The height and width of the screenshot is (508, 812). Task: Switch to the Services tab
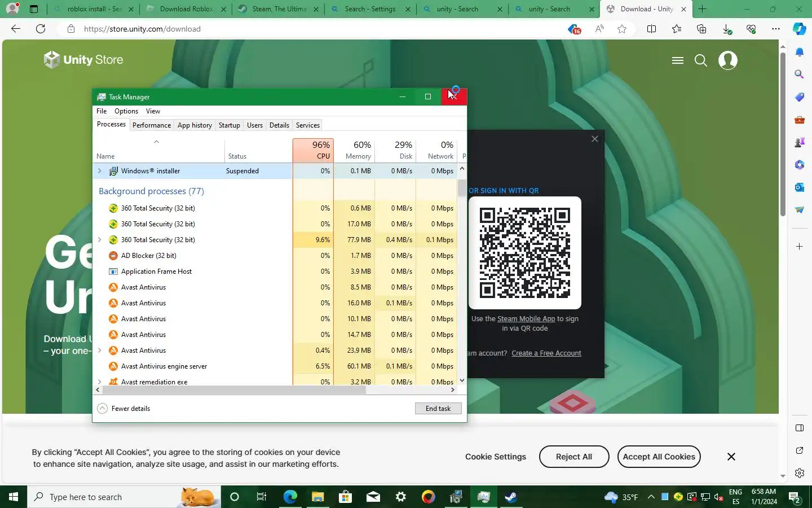coord(308,125)
